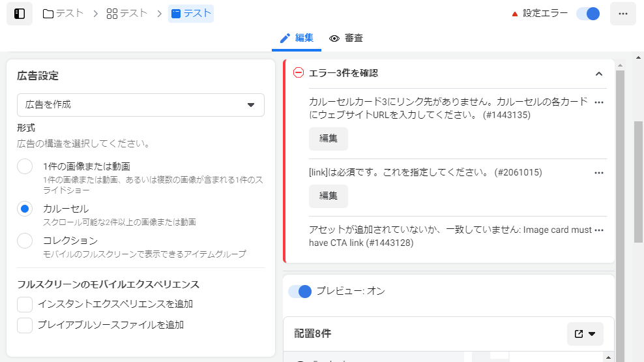The width and height of the screenshot is (644, 362).
Task: Open the 広告を作成 dropdown
Action: coord(140,105)
